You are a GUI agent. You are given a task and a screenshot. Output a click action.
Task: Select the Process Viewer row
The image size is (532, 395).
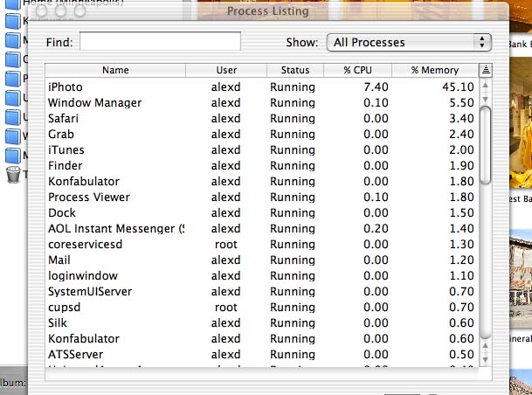click(261, 197)
